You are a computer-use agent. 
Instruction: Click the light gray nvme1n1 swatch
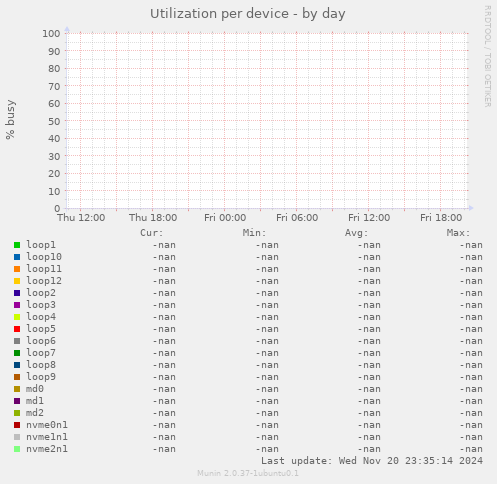tap(17, 437)
